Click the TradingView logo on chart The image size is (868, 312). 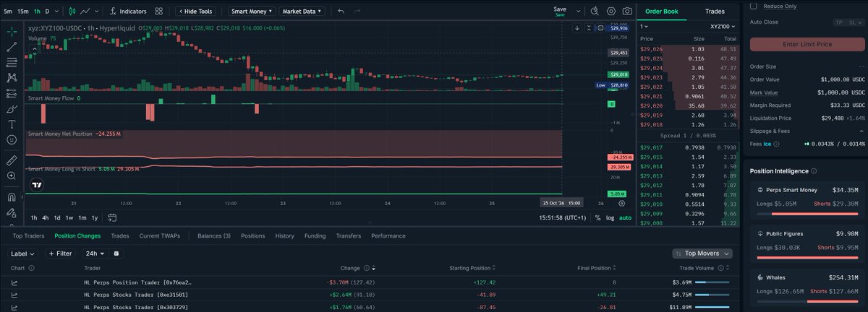[x=36, y=185]
